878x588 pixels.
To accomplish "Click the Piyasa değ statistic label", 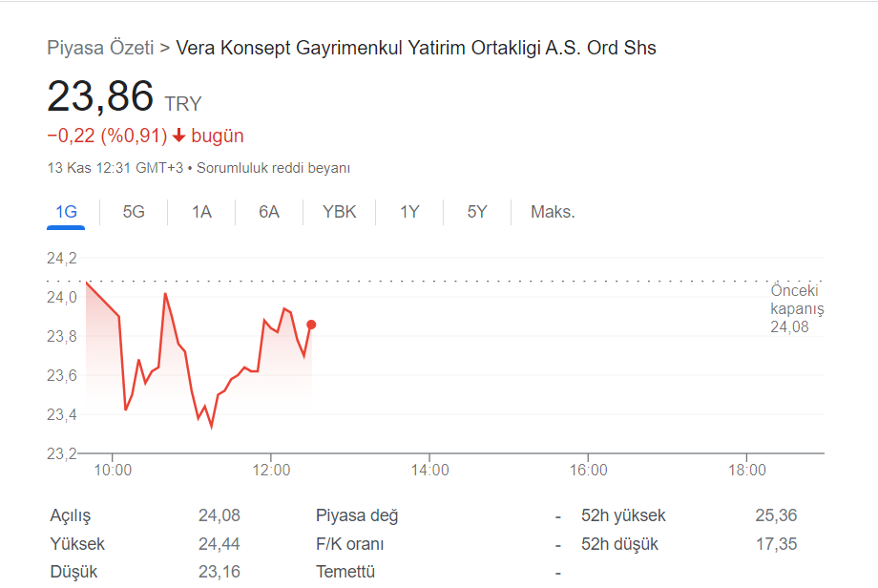I will [x=357, y=515].
